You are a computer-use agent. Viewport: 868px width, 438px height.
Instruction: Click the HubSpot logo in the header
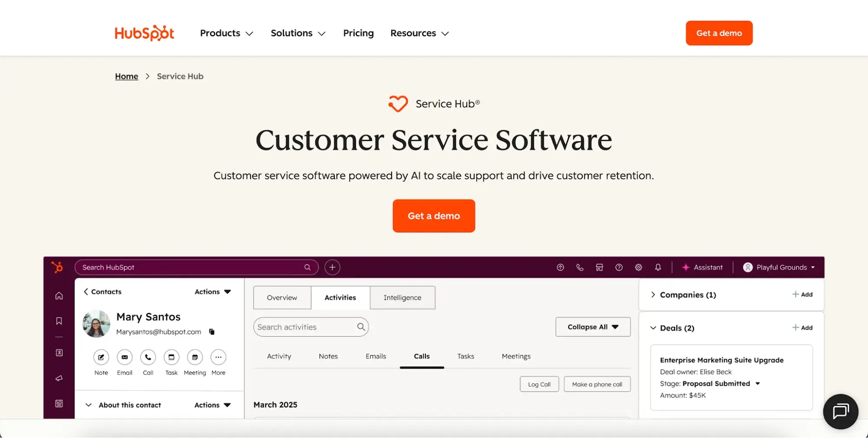[x=144, y=33]
